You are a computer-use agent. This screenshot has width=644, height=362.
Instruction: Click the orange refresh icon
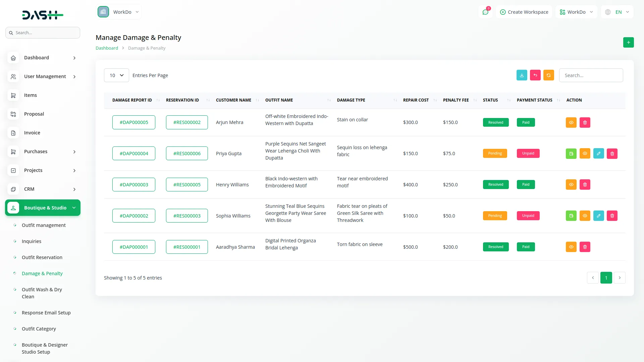point(549,75)
